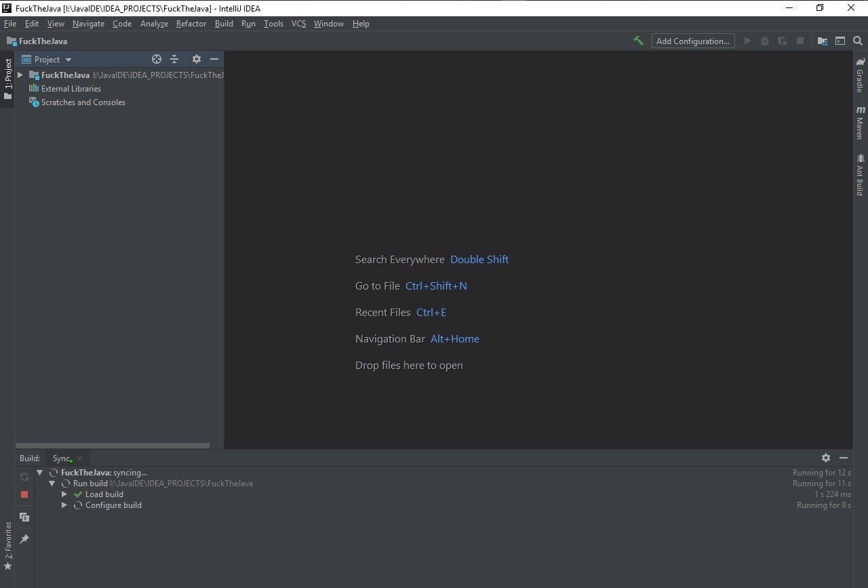The width and height of the screenshot is (868, 588).
Task: Click Toggle view icon below stop button
Action: coord(24,517)
